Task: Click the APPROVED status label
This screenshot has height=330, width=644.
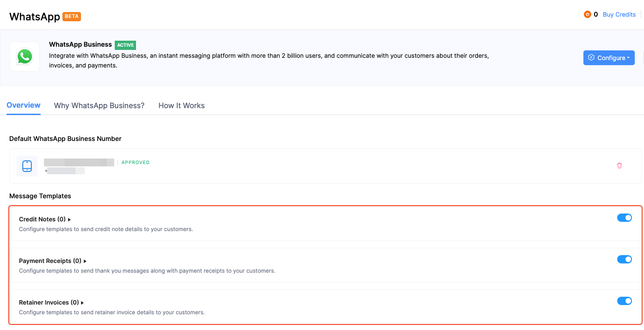Action: [x=136, y=163]
